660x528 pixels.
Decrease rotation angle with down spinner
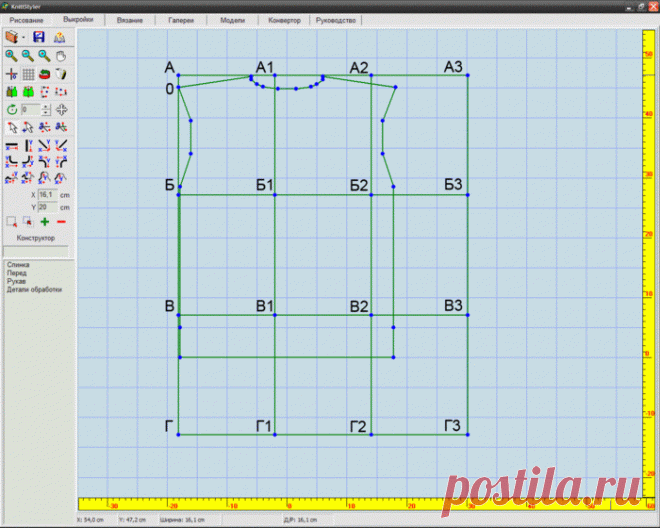tap(46, 113)
